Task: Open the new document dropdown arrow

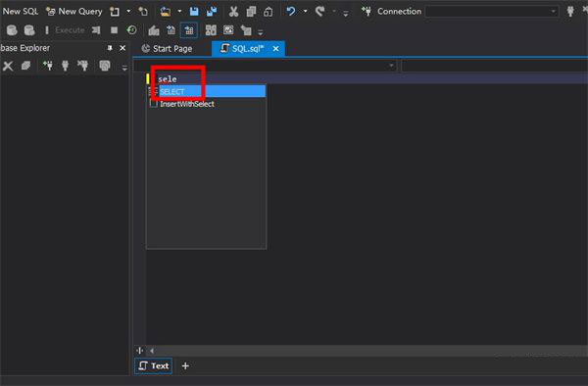Action: [128, 11]
